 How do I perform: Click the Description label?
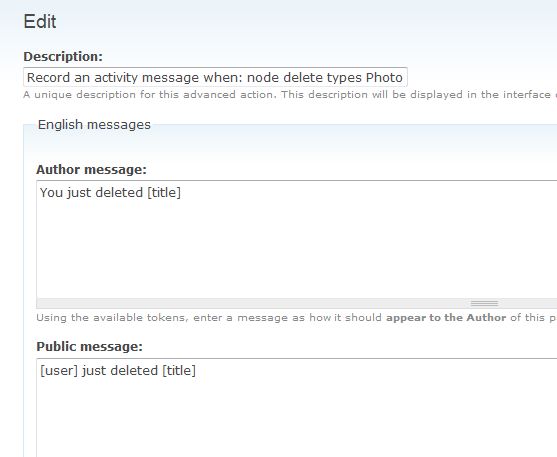tap(63, 57)
